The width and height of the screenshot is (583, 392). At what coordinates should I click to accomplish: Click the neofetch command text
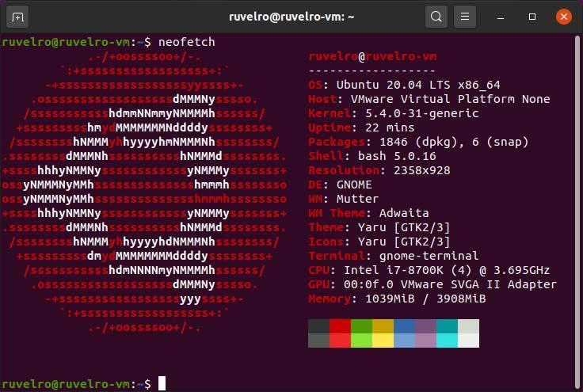point(187,42)
